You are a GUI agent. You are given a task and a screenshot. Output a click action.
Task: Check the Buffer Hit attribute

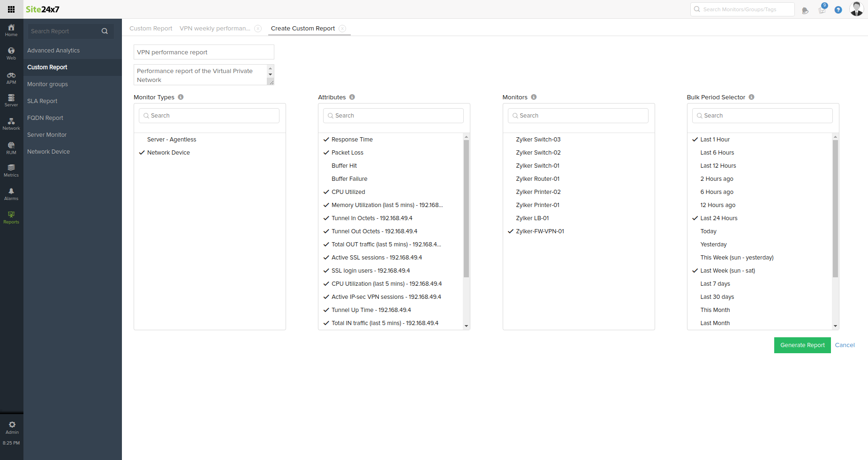344,165
